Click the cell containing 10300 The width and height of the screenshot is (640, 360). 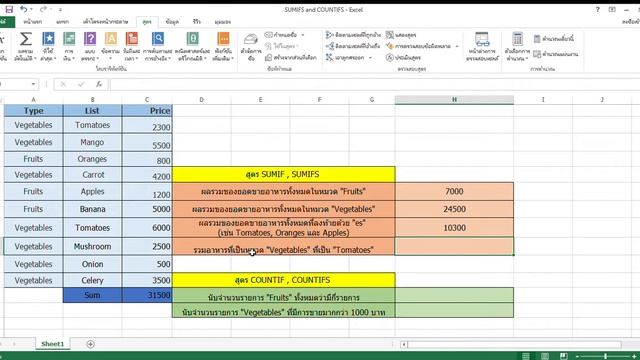click(454, 228)
